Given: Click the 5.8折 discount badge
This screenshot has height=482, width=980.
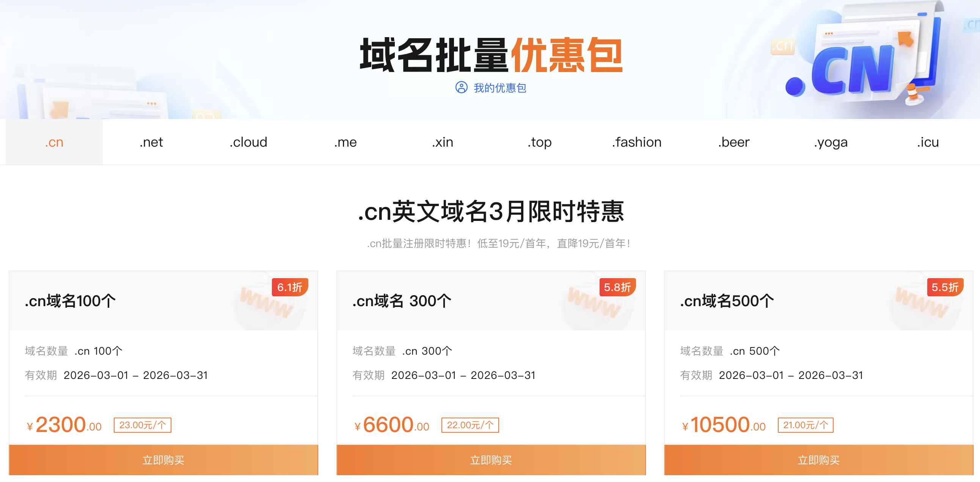Looking at the screenshot, I should pyautogui.click(x=618, y=288).
